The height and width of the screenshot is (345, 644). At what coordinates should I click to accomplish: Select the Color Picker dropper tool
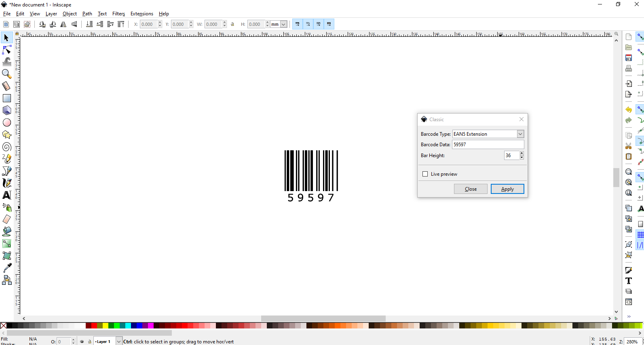point(6,268)
